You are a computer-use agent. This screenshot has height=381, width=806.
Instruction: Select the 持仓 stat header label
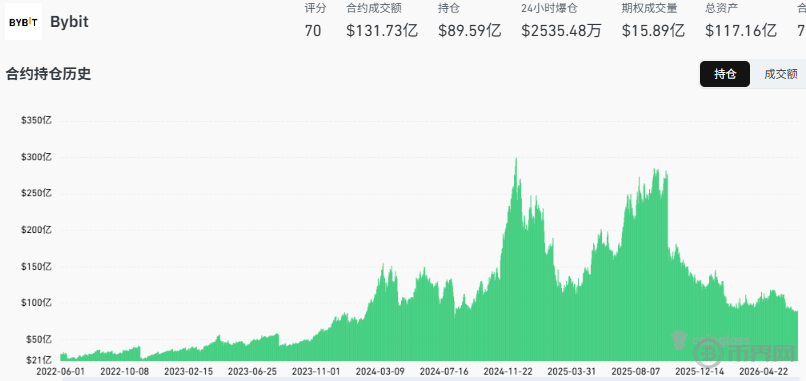pyautogui.click(x=448, y=8)
